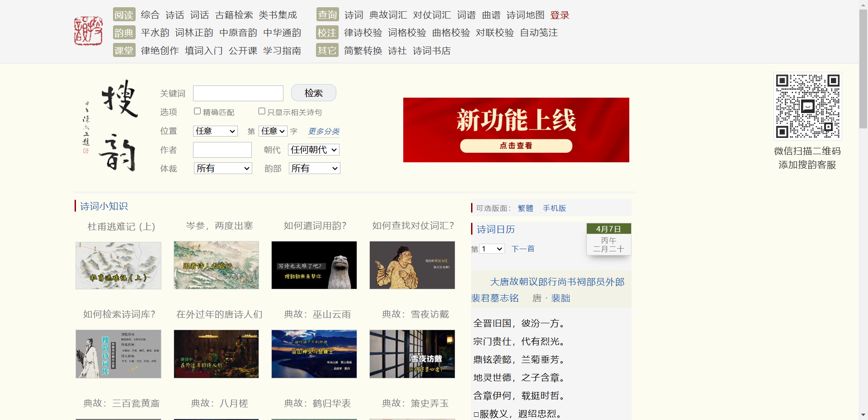Open the 阅读 reading section badge
868x420 pixels.
[123, 14]
